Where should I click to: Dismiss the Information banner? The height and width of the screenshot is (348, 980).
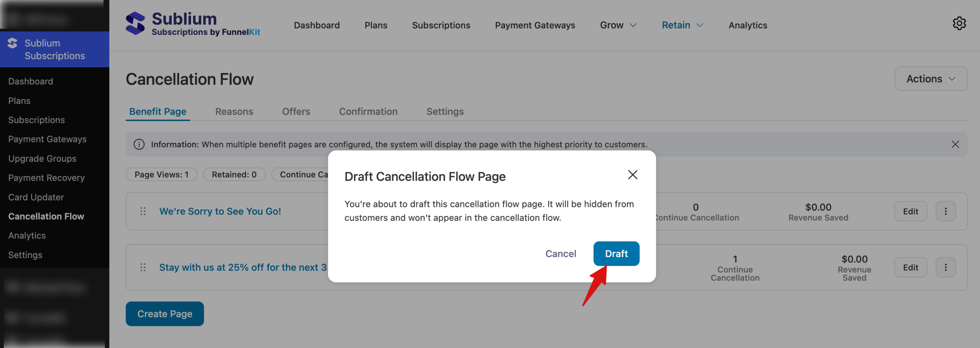point(955,144)
